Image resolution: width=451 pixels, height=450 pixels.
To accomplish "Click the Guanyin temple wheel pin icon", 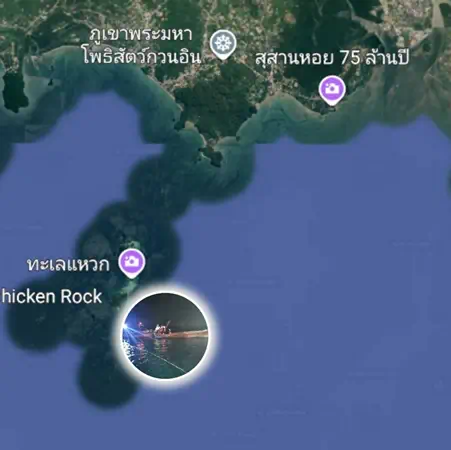I will pos(223,44).
